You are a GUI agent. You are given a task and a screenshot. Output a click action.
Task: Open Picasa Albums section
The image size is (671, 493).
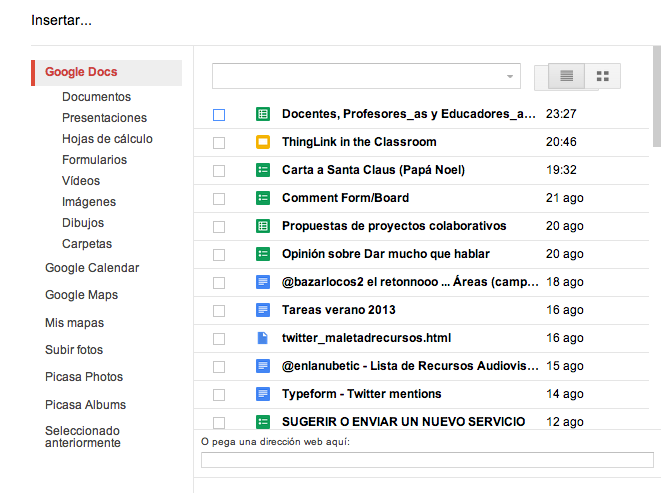point(86,405)
